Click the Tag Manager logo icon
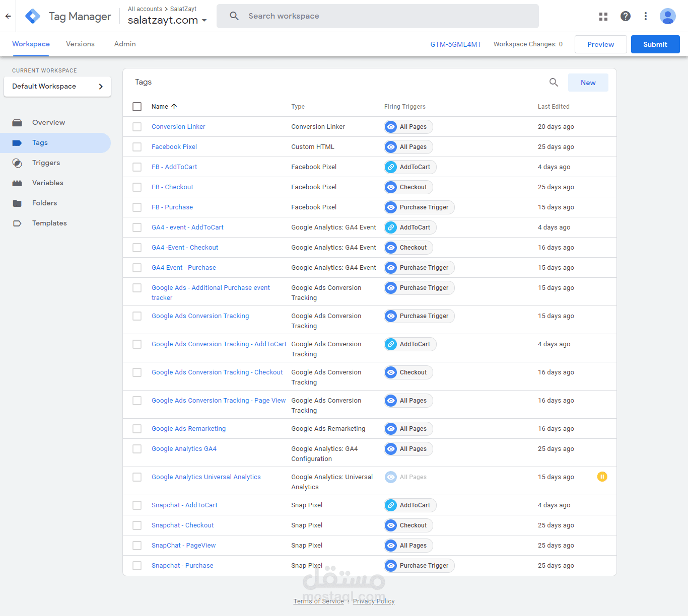 click(x=33, y=16)
